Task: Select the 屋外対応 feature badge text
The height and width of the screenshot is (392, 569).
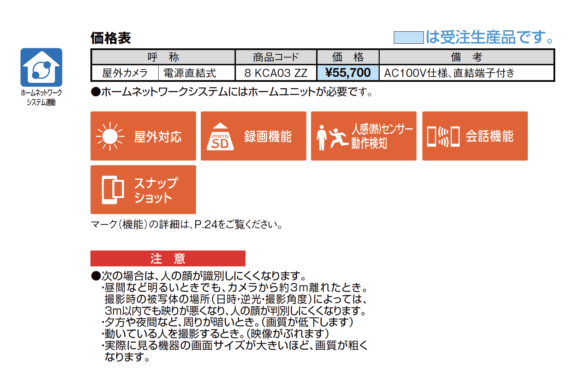Action: (x=158, y=137)
